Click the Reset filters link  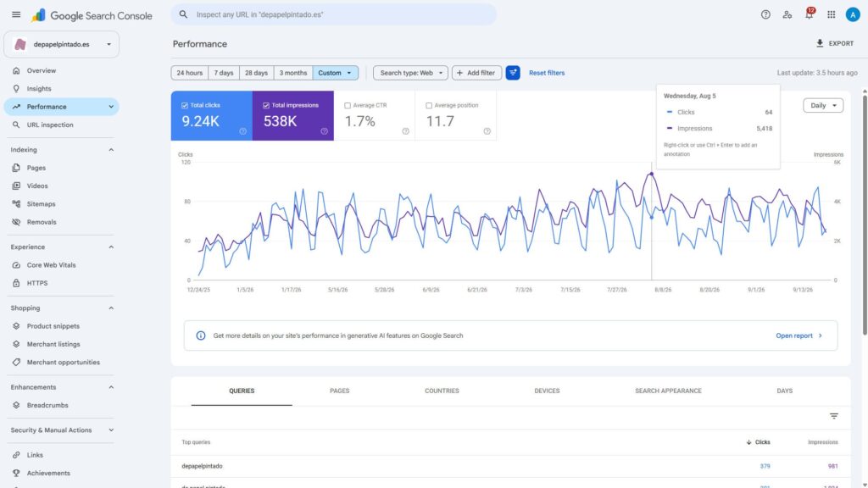547,73
